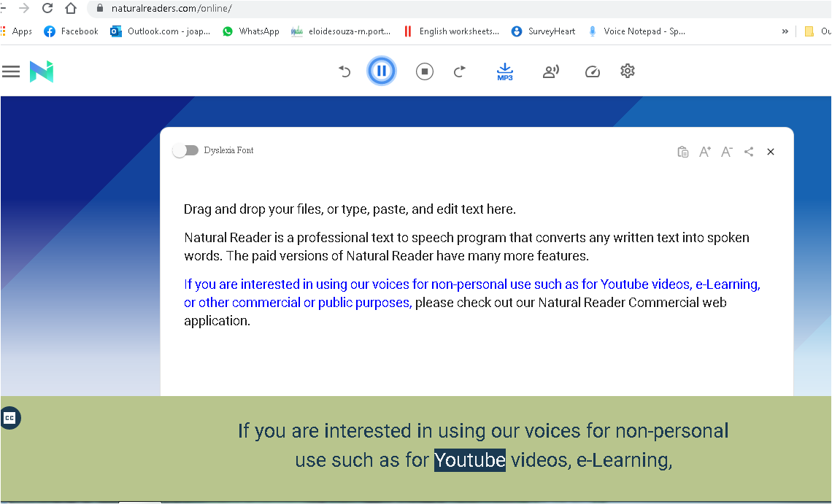
Task: Rewind to the previous sentence
Action: (345, 71)
